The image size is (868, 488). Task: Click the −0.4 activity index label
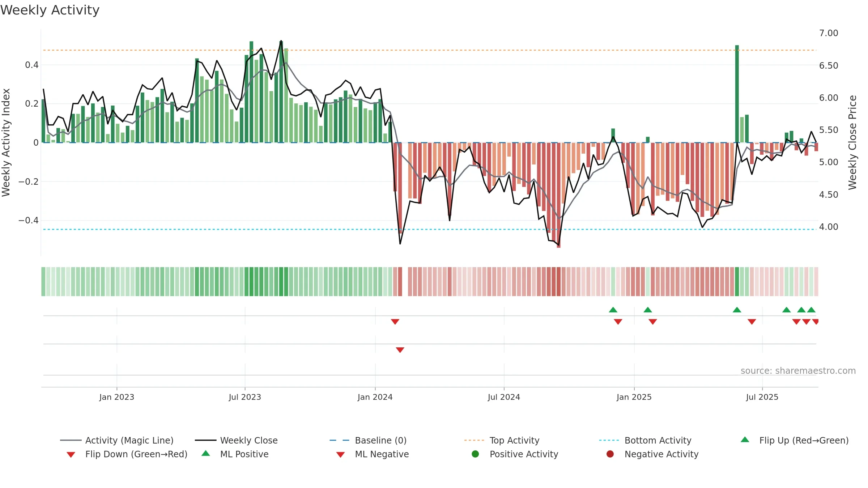pos(28,221)
